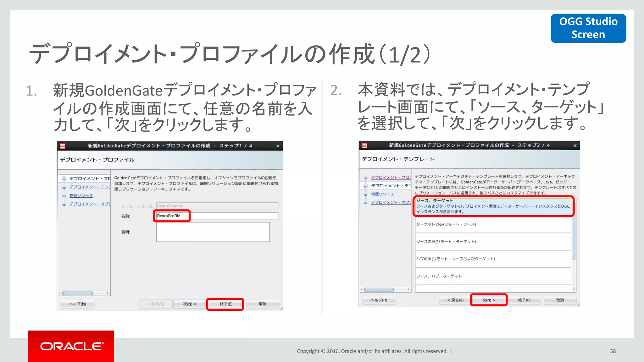This screenshot has height=362, width=644.
Task: Click the app icon in Step 2 title bar
Action: tap(364, 145)
